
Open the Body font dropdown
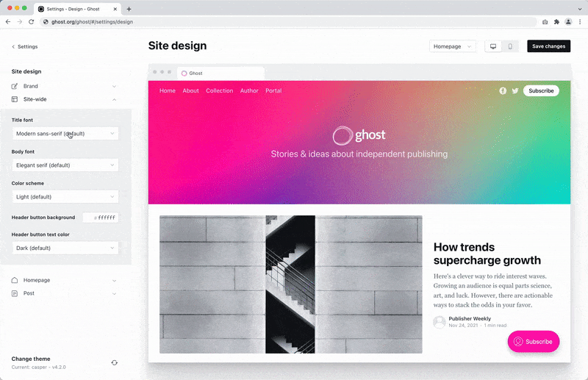pos(65,165)
